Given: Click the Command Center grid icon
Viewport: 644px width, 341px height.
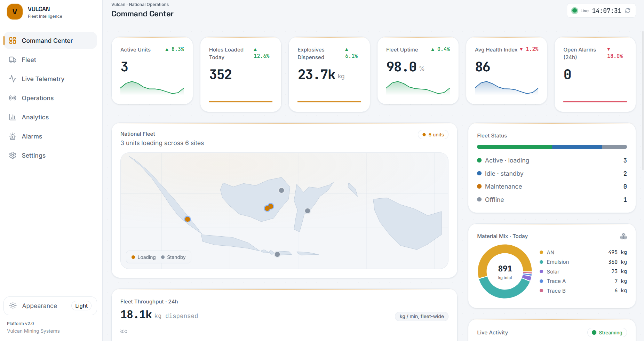Looking at the screenshot, I should click(13, 40).
